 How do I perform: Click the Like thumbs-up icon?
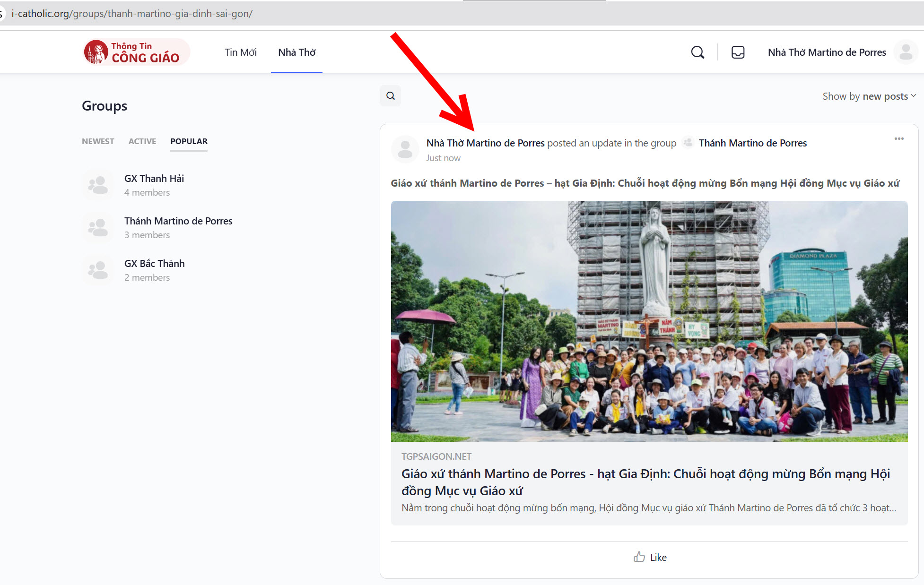click(x=639, y=557)
